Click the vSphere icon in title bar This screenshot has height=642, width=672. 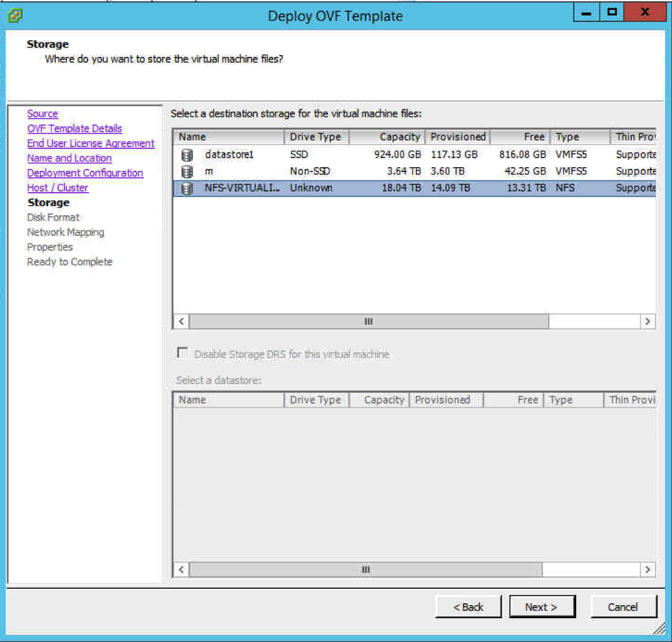coord(15,14)
